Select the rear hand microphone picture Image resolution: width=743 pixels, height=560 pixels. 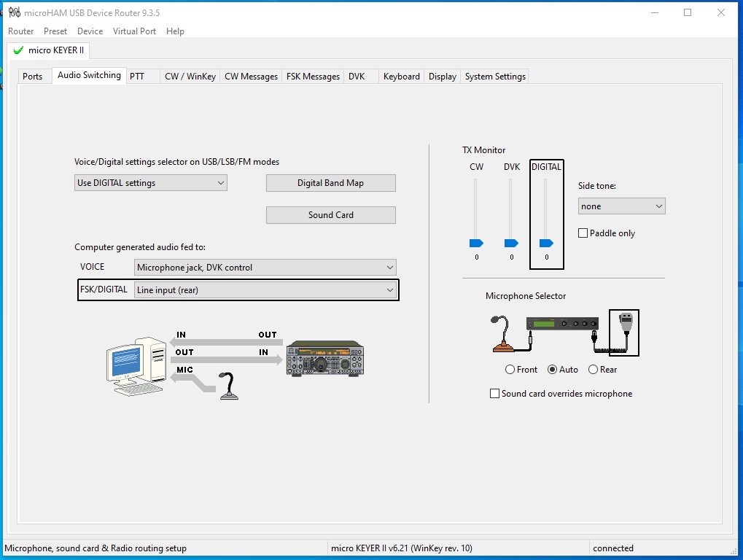(x=624, y=332)
